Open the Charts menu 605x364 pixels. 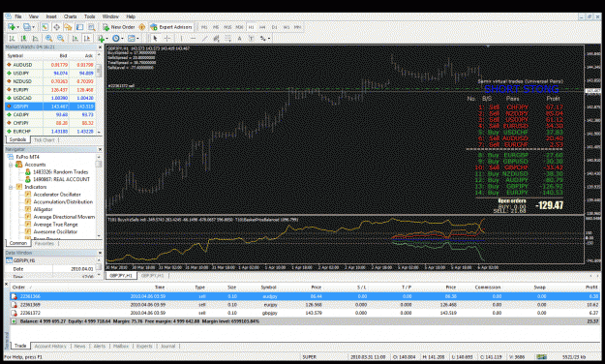pyautogui.click(x=71, y=16)
